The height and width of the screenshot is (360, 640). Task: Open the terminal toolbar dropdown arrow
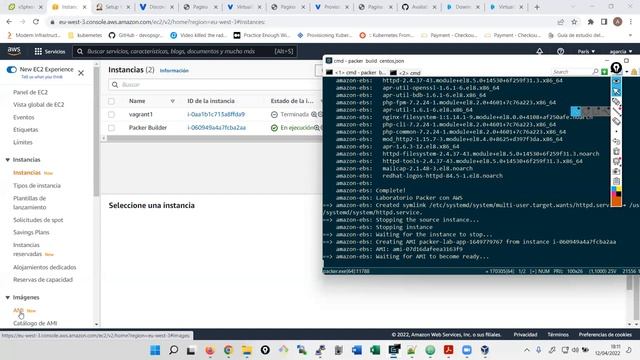627,72
